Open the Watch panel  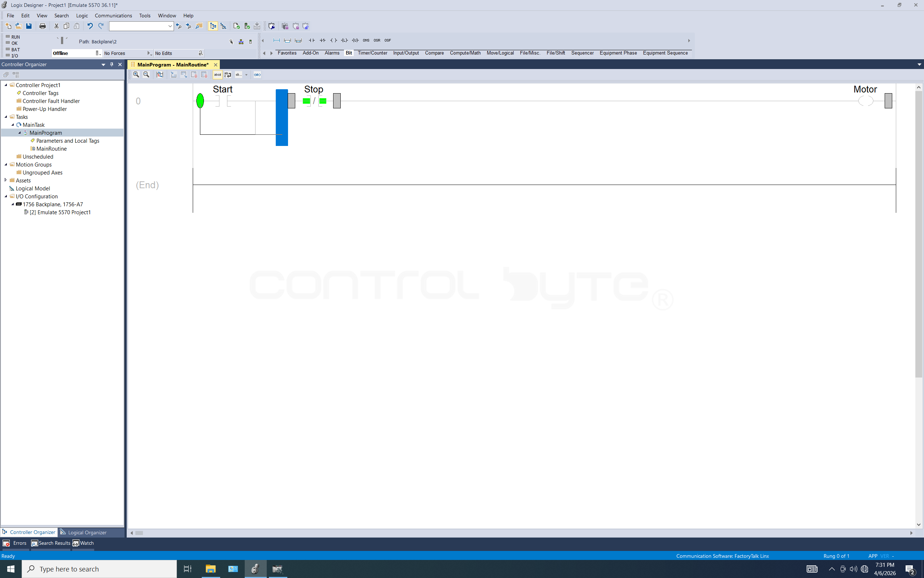[83, 543]
